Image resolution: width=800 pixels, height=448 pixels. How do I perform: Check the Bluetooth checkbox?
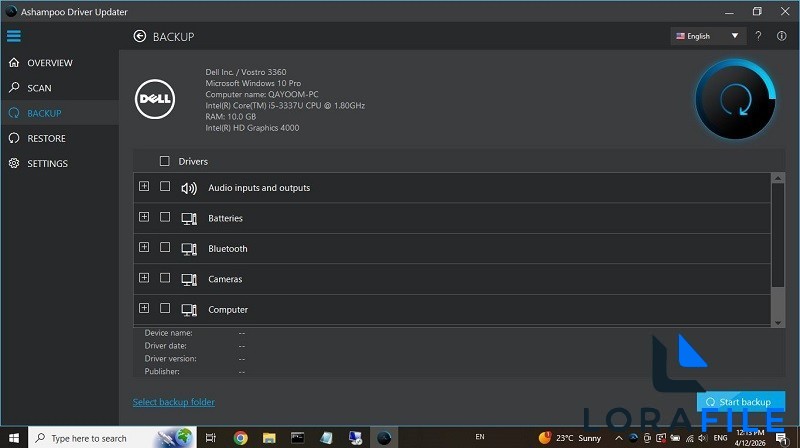click(x=165, y=247)
